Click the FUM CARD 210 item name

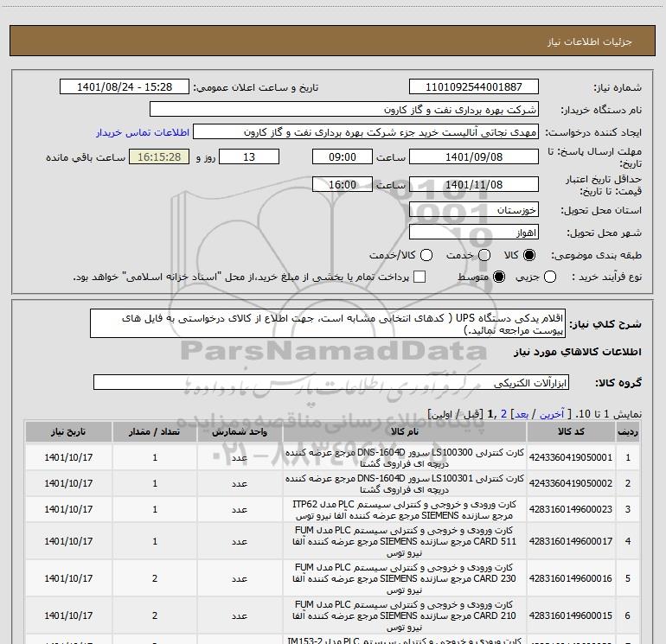point(405,615)
